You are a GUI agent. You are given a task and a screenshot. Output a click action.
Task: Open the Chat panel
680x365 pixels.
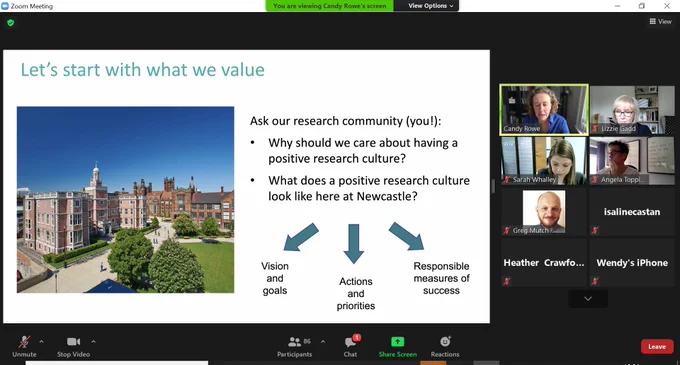pos(350,346)
